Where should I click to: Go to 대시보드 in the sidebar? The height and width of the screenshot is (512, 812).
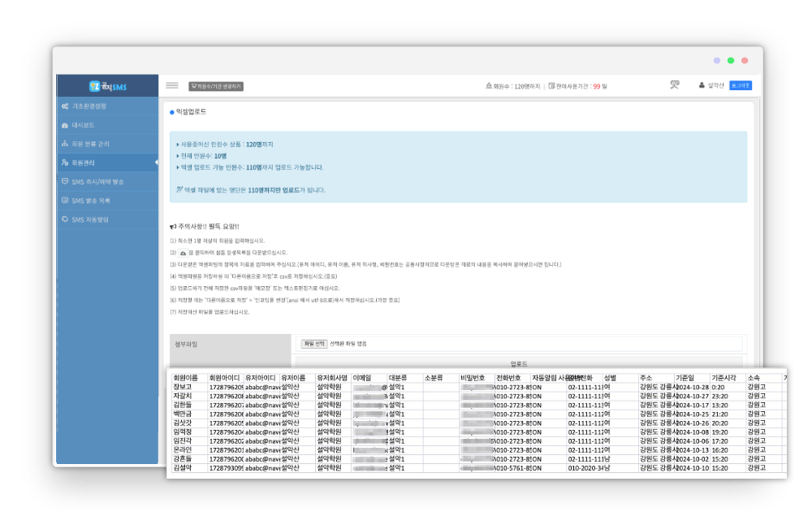pyautogui.click(x=83, y=125)
